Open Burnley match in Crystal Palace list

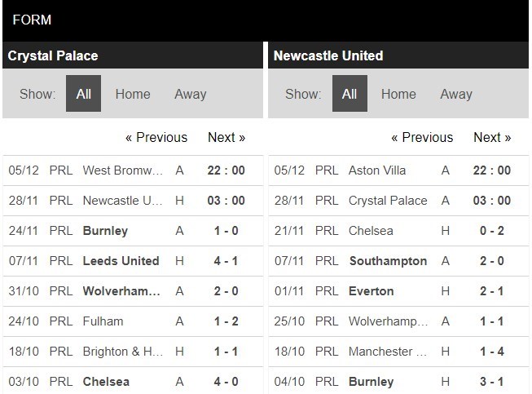[x=106, y=231]
